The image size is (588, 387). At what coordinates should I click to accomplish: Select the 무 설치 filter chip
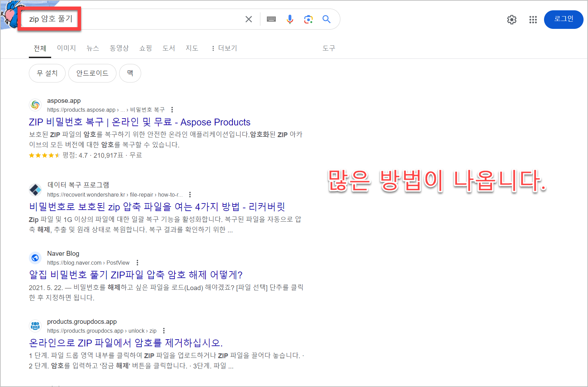47,73
